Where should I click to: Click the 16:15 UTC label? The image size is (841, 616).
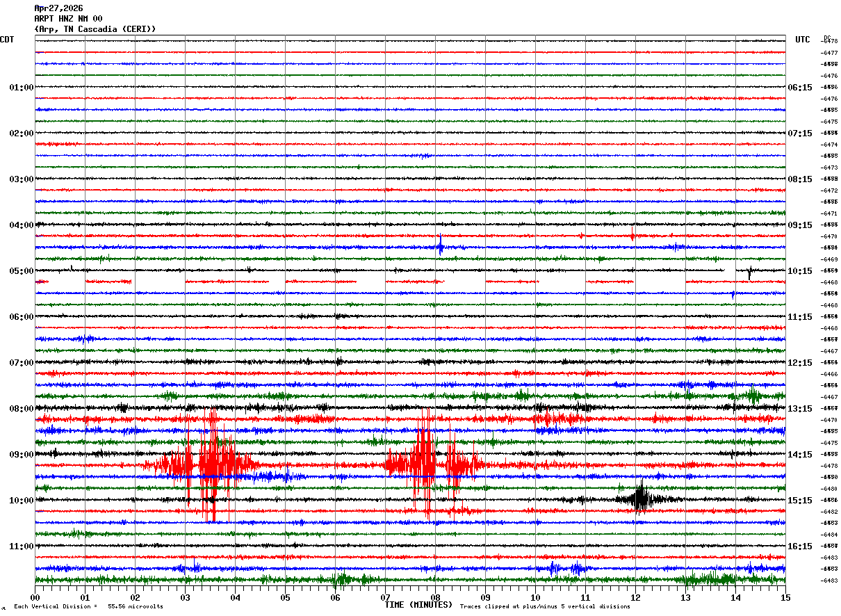point(800,546)
